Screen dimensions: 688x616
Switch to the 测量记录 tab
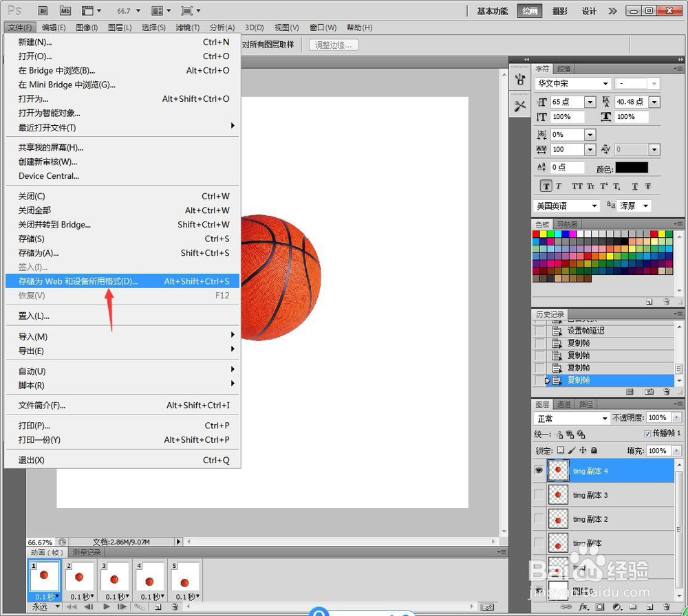click(87, 553)
